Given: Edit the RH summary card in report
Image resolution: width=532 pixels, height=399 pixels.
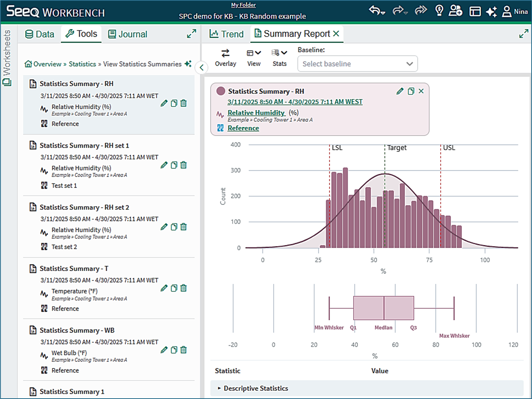Looking at the screenshot, I should pyautogui.click(x=400, y=91).
